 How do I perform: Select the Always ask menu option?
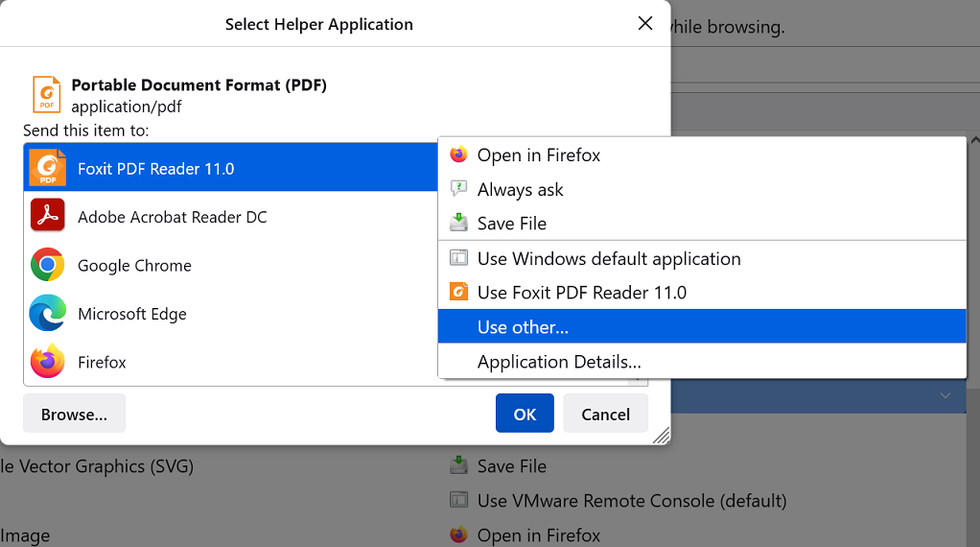click(702, 189)
